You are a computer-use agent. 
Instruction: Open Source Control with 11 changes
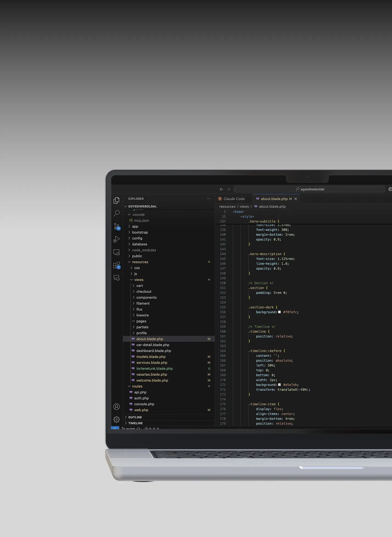(x=117, y=226)
